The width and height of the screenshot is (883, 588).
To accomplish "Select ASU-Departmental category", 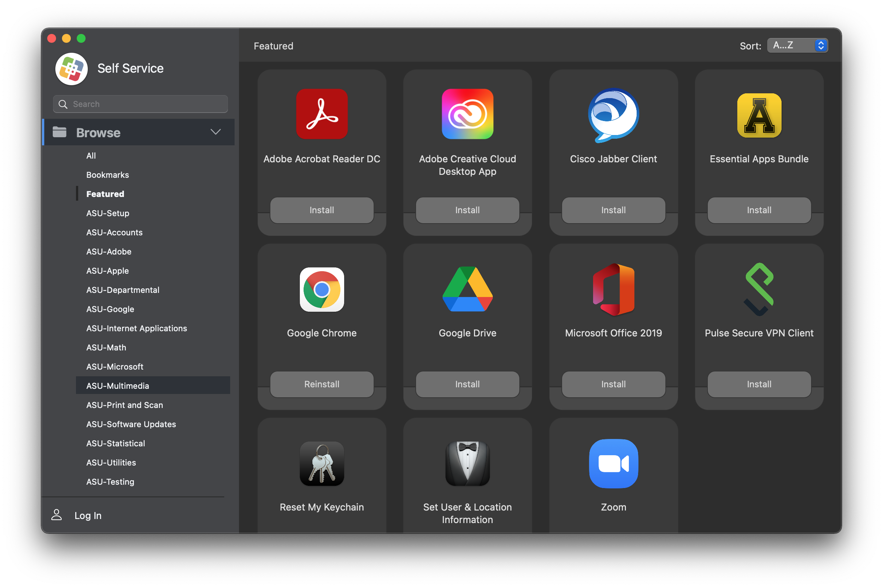I will point(122,290).
